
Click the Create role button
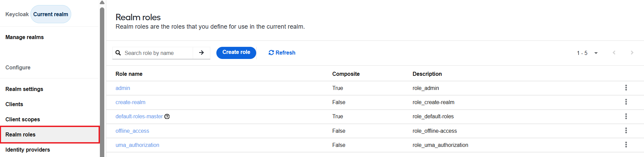pyautogui.click(x=236, y=53)
